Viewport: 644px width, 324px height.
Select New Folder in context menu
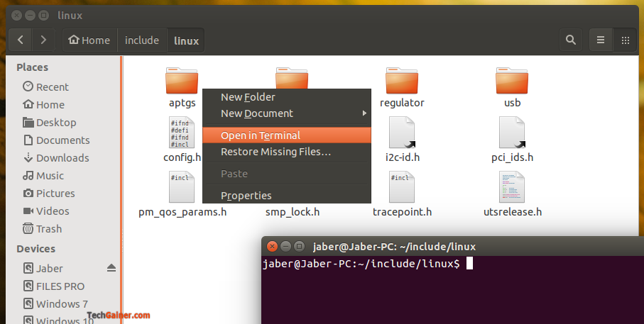[248, 97]
